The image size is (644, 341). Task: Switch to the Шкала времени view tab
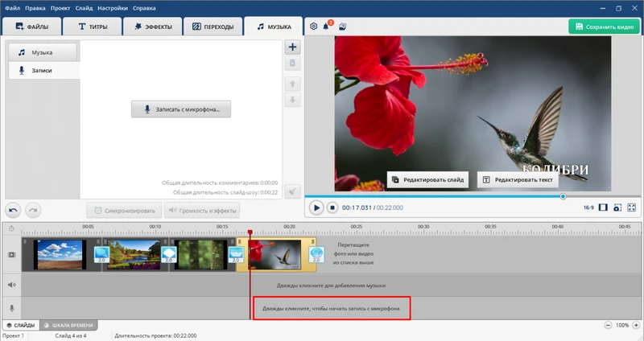coord(68,325)
